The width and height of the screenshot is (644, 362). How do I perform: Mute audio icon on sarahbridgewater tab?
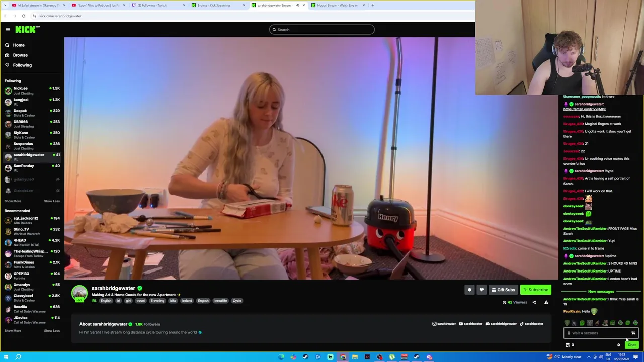(297, 5)
